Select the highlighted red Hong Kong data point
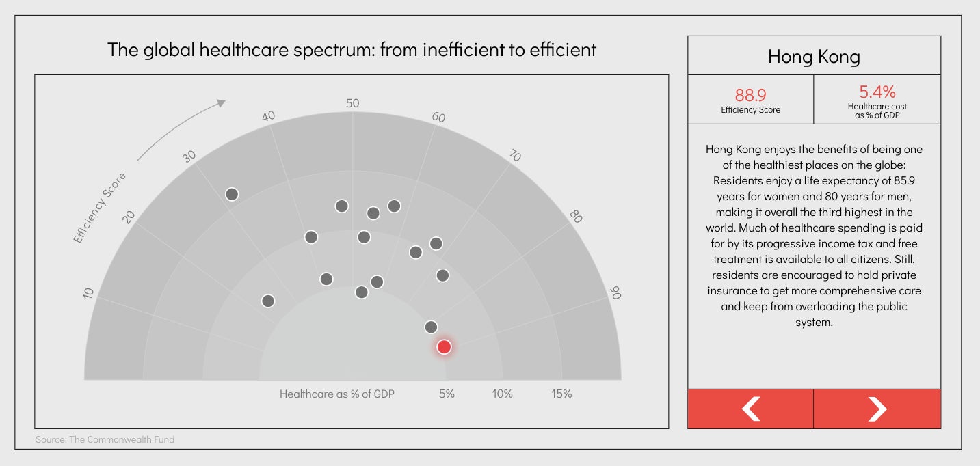This screenshot has height=466, width=980. (x=444, y=347)
